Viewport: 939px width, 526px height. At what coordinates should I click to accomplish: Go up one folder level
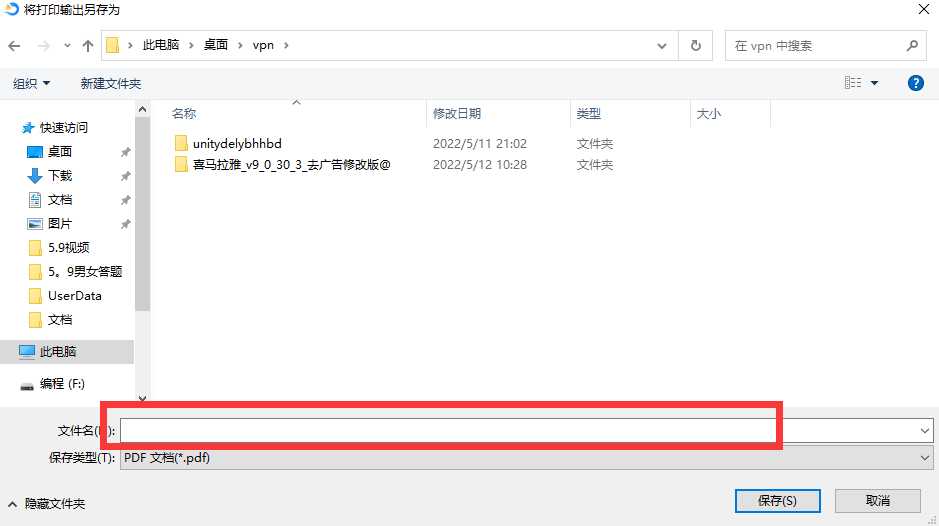88,46
